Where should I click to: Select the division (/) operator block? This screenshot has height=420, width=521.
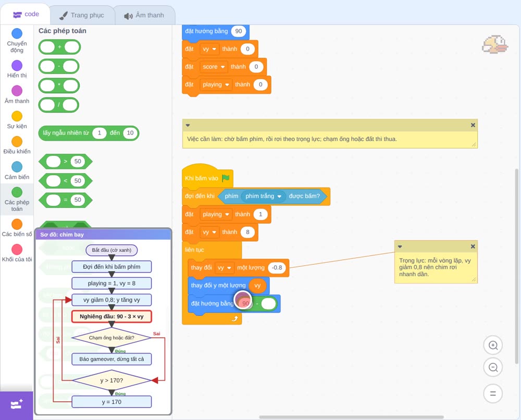tap(59, 105)
